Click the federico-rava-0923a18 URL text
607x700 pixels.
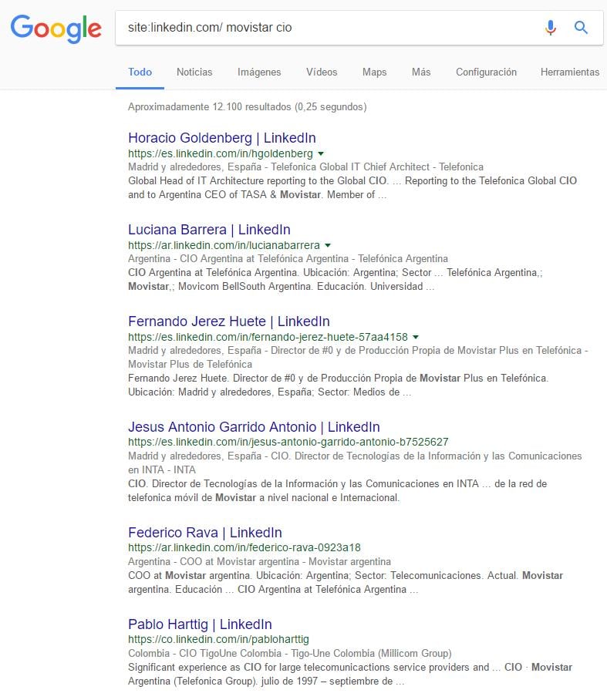(244, 547)
